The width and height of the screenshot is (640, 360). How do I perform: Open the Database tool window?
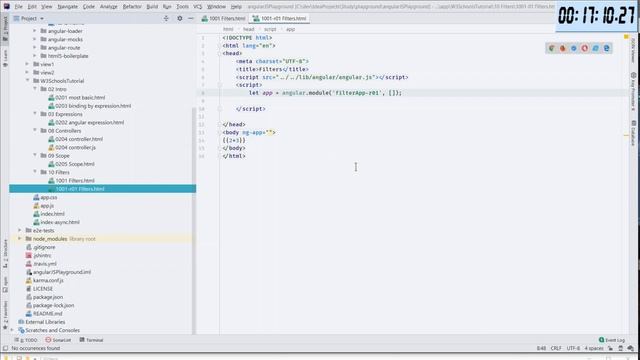tap(633, 133)
